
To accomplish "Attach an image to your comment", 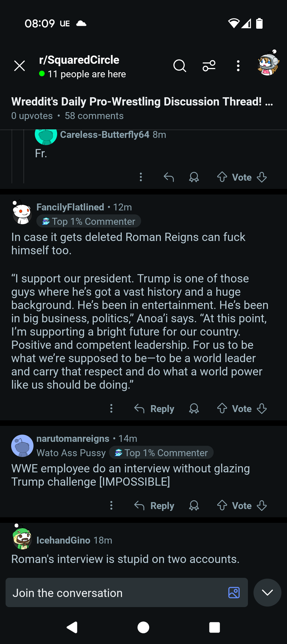I will coord(234,592).
